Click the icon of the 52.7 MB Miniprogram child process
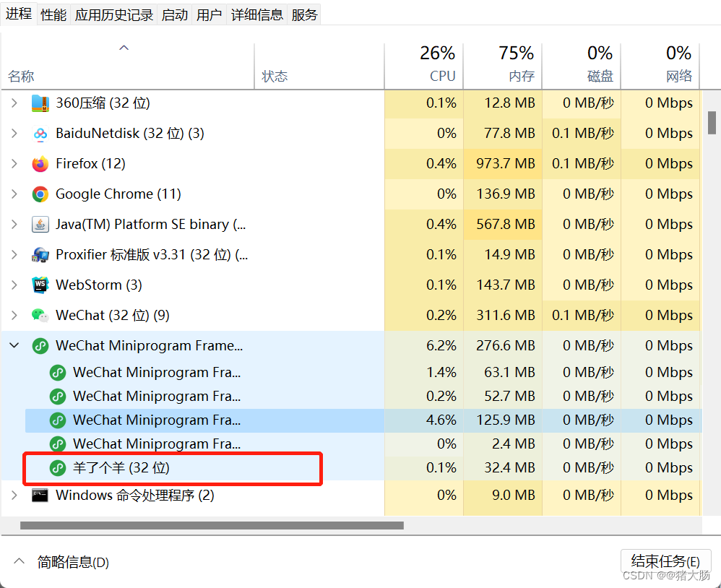 58,397
